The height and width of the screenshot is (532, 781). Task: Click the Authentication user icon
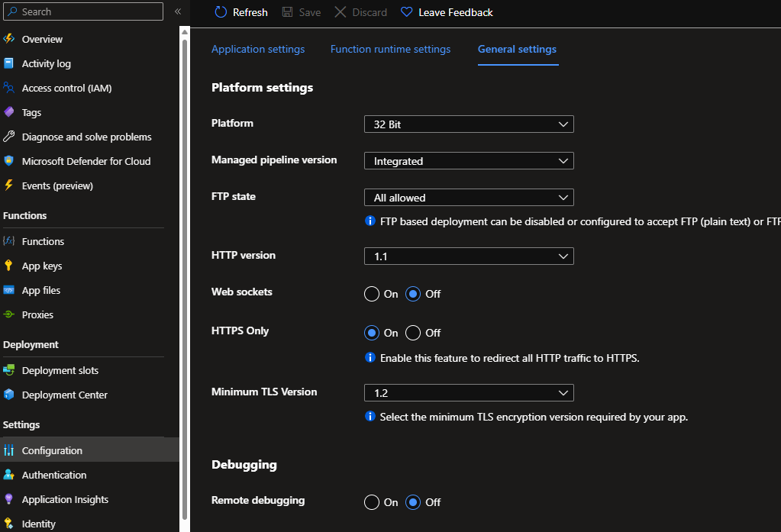pyautogui.click(x=8, y=475)
